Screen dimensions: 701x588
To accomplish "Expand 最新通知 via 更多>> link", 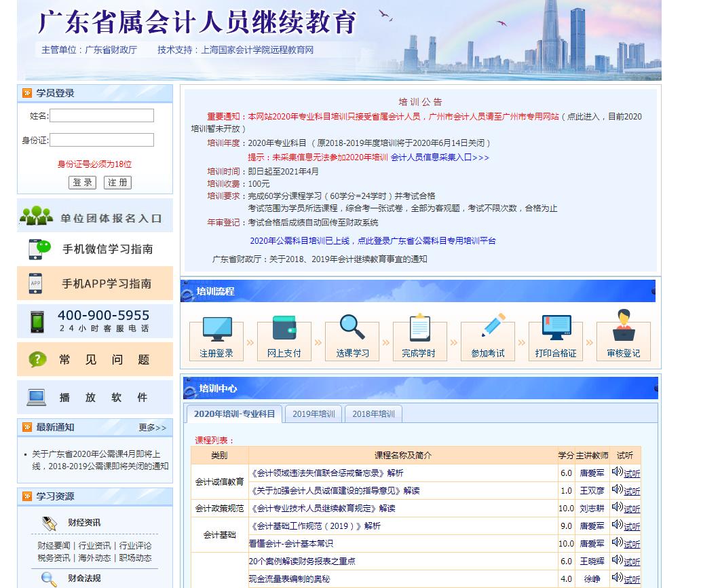I will click(x=152, y=428).
